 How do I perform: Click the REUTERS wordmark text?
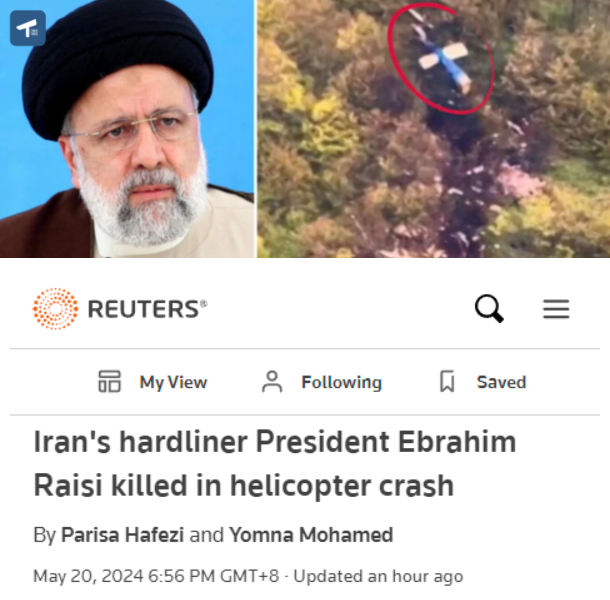point(147,309)
